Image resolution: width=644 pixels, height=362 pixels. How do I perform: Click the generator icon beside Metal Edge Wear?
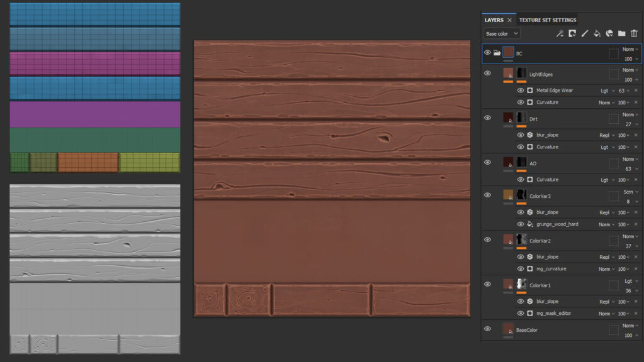pos(530,90)
